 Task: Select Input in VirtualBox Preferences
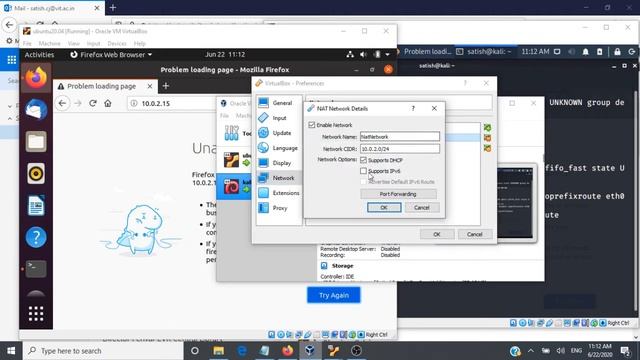(x=279, y=118)
